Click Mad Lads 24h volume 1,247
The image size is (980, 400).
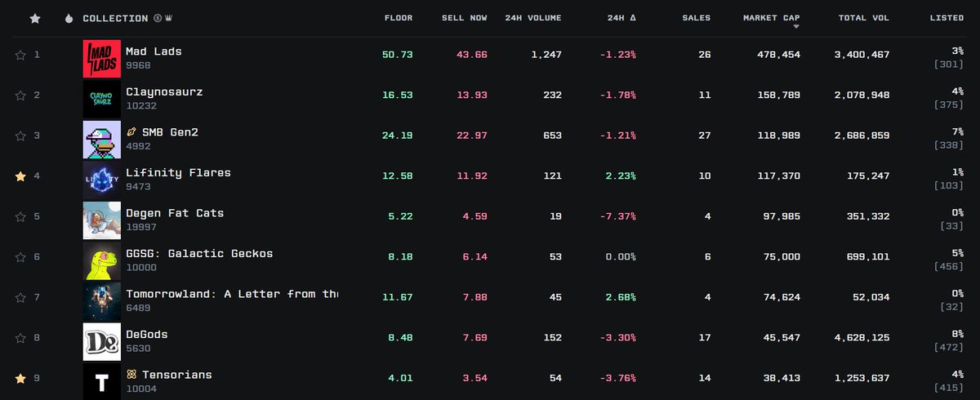546,55
